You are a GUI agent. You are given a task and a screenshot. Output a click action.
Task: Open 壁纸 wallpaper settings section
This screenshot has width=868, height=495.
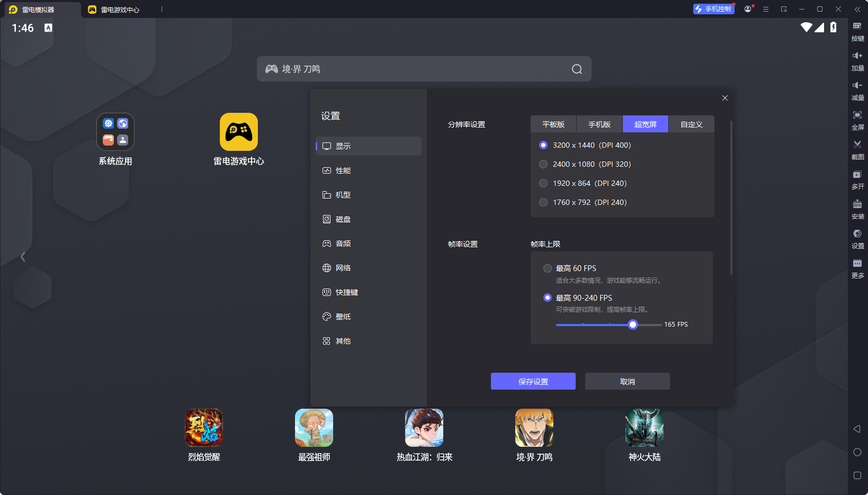[369, 317]
